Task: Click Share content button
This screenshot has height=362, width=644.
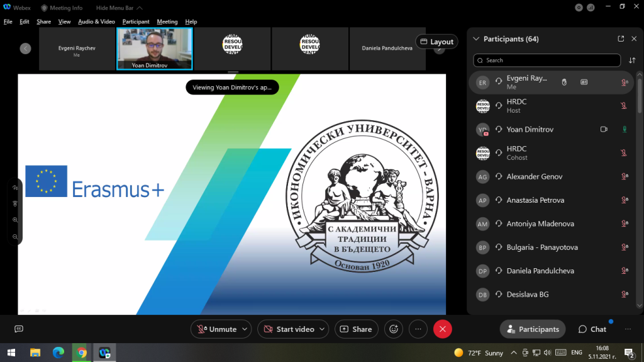Action: click(357, 329)
